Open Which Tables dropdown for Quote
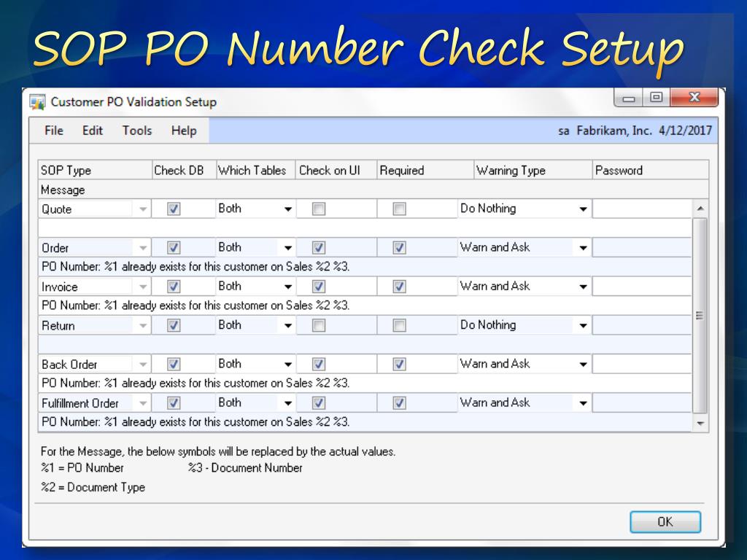Viewport: 747px width, 560px height. [x=287, y=209]
